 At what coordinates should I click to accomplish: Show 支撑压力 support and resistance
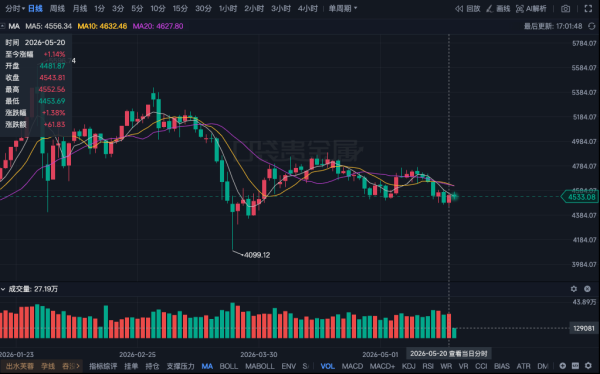[x=180, y=366]
